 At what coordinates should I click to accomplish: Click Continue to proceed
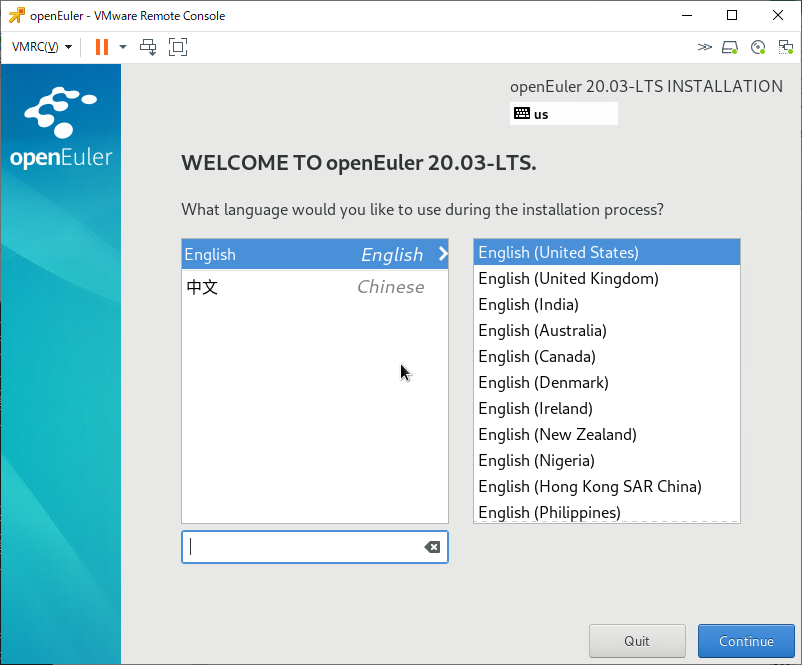point(746,641)
